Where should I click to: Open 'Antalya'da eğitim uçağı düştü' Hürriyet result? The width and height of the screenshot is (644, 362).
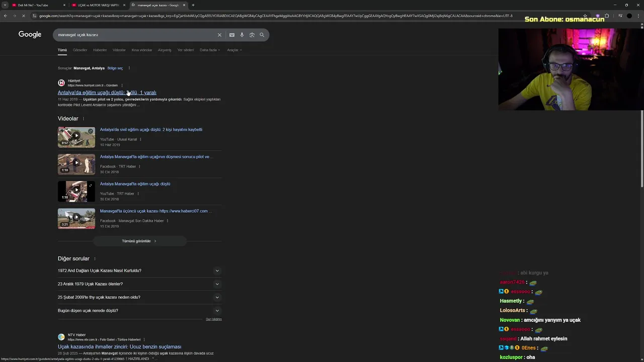[x=107, y=93]
